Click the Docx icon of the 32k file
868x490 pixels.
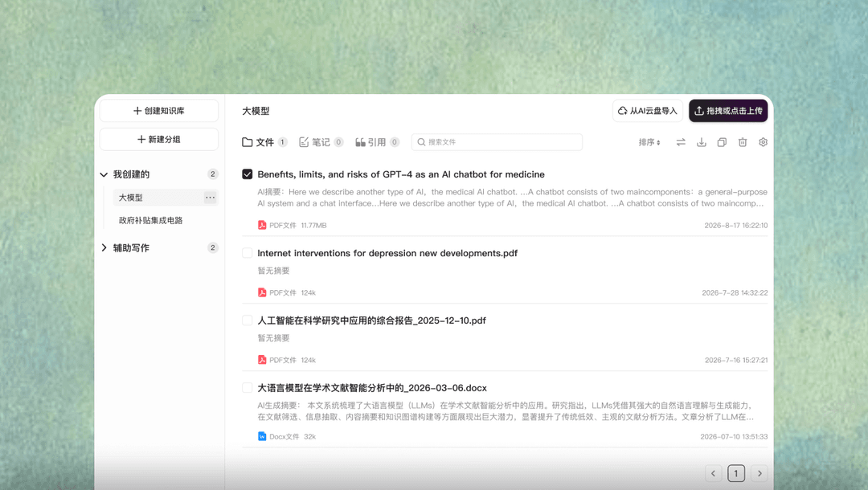coord(262,436)
